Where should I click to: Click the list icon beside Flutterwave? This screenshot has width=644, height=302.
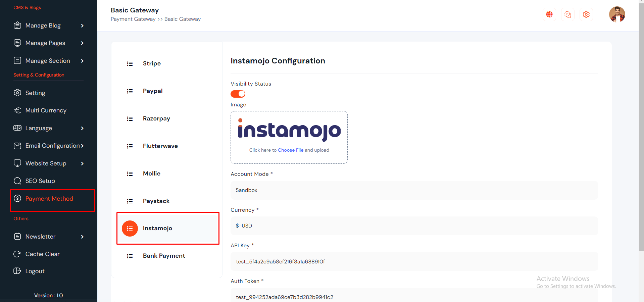tap(130, 146)
